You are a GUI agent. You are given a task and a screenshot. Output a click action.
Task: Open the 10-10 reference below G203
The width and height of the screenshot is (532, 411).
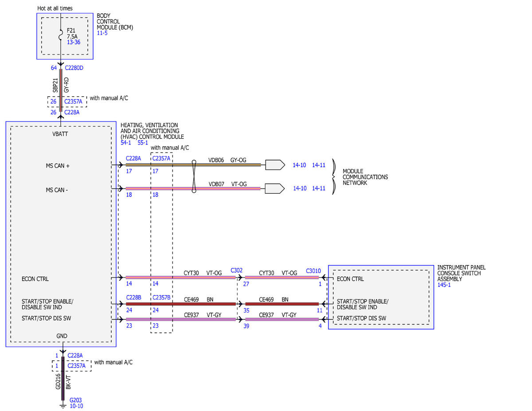76,406
